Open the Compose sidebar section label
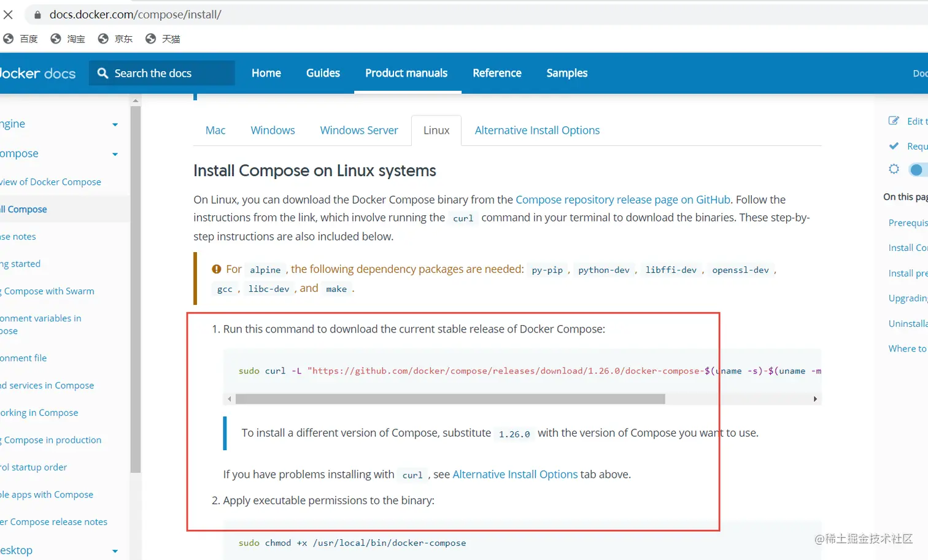This screenshot has height=560, width=928. (19, 153)
